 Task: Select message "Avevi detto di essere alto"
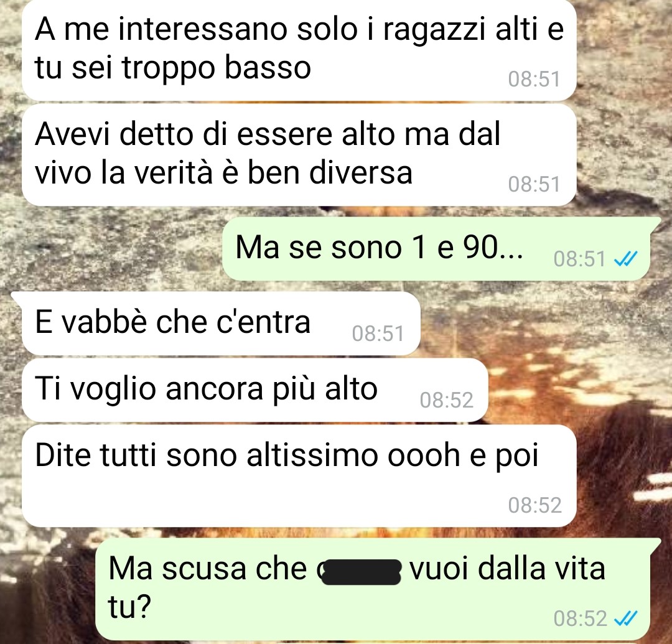299,155
